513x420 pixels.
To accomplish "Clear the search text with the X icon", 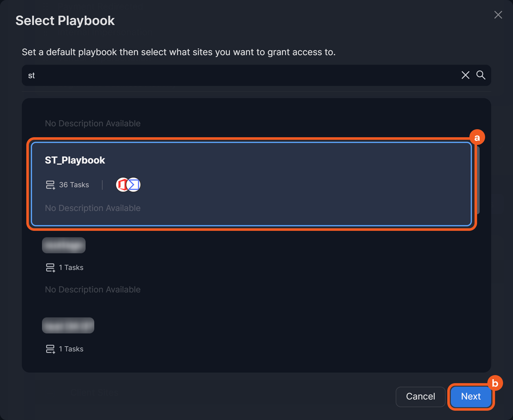I will [465, 75].
